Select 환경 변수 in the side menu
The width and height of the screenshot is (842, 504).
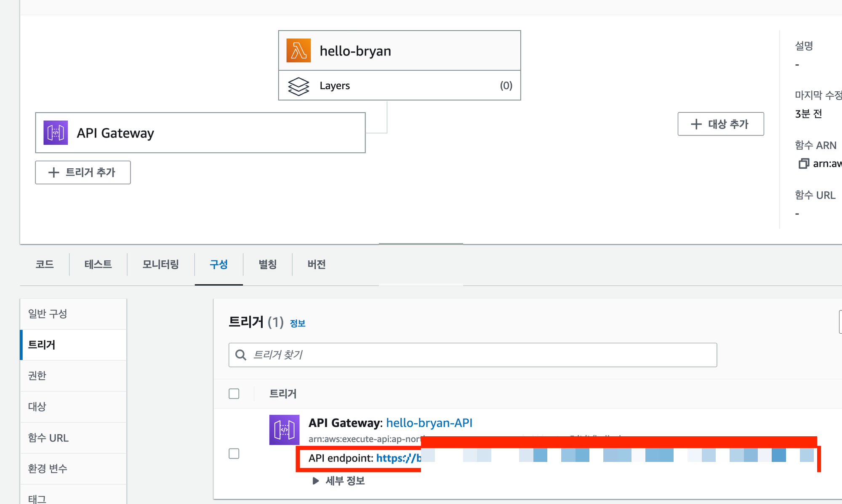pyautogui.click(x=48, y=469)
